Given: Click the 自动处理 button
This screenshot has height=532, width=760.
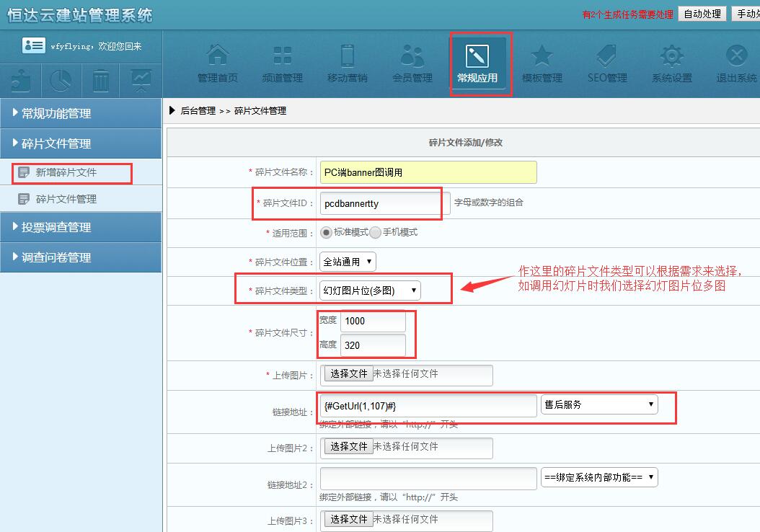Looking at the screenshot, I should point(702,14).
